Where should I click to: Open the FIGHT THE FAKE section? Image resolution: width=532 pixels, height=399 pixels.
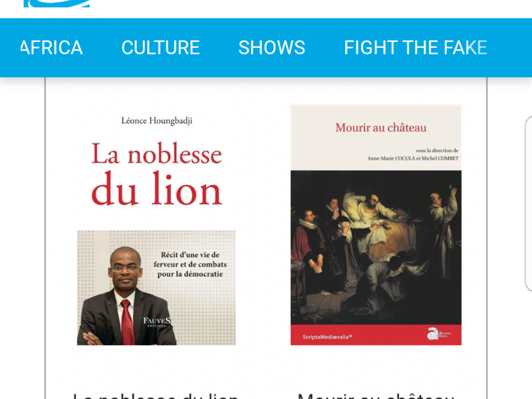coord(416,47)
